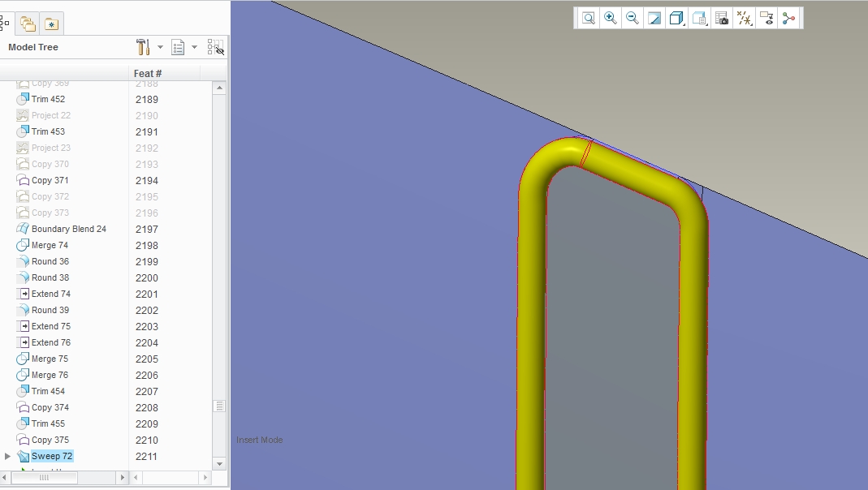This screenshot has height=490, width=868.
Task: Select suppressed Project 22 feature
Action: (x=51, y=115)
